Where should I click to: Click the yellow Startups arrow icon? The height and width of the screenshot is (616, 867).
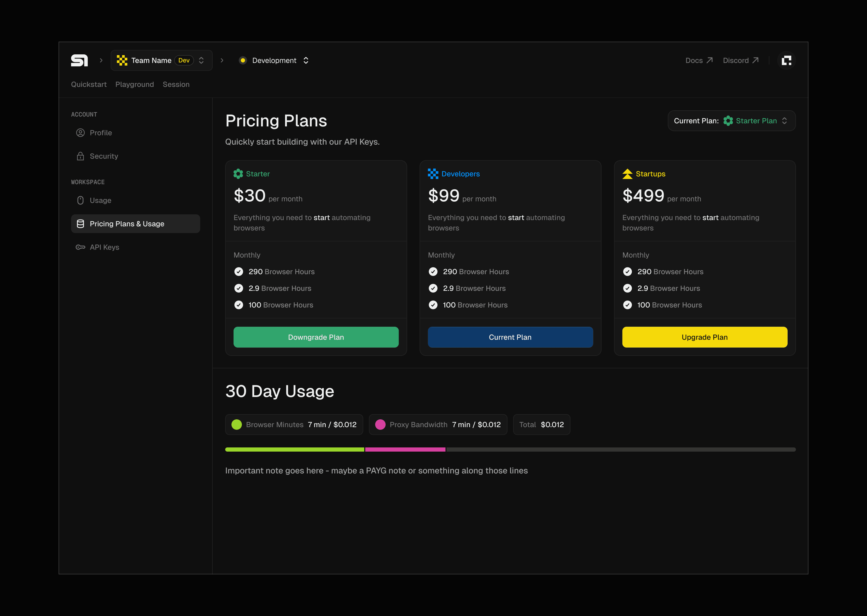click(x=627, y=174)
